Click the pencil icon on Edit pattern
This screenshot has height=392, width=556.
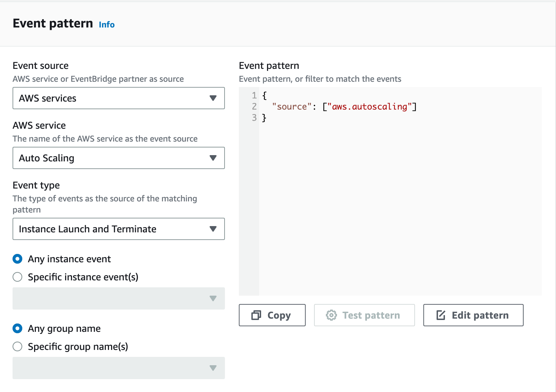point(441,315)
